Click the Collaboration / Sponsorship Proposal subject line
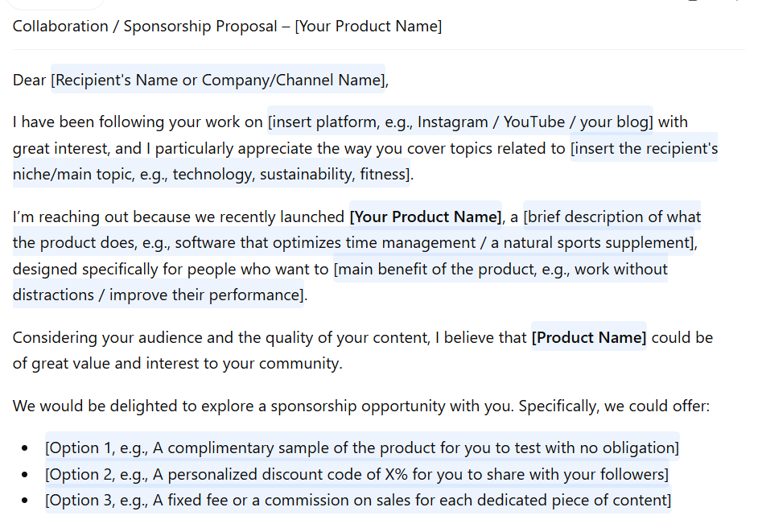Viewport: 758px width, 532px height. [x=227, y=26]
